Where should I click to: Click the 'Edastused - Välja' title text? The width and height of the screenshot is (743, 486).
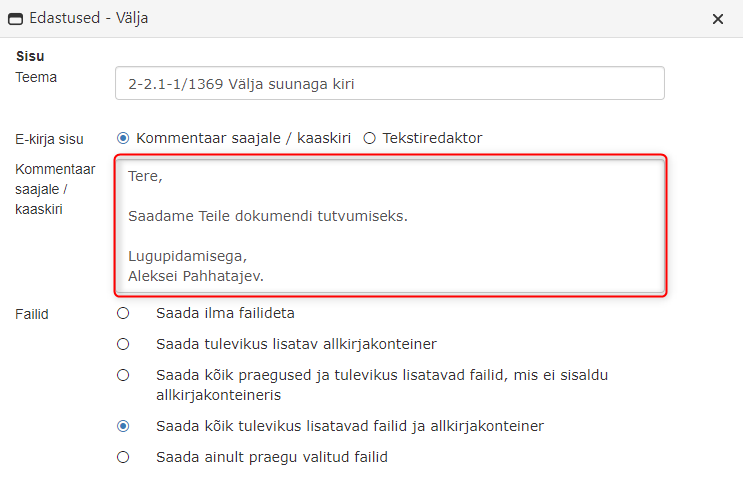pyautogui.click(x=89, y=18)
